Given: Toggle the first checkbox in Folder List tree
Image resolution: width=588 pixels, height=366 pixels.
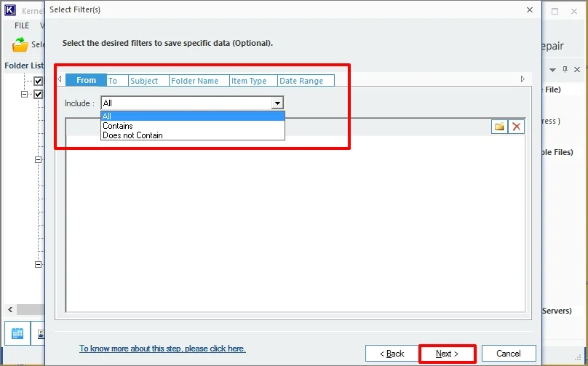Looking at the screenshot, I should [39, 81].
